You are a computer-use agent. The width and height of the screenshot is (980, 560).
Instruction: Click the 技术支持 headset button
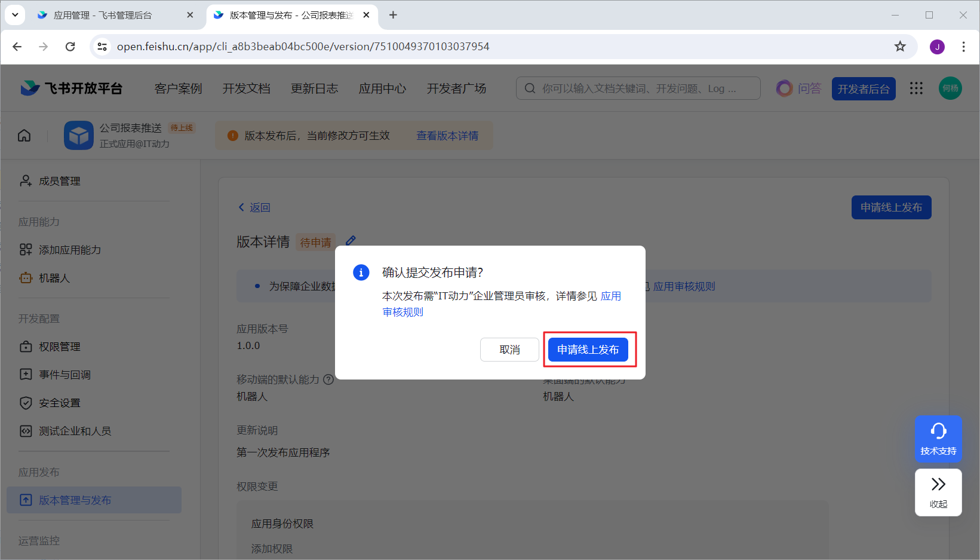938,438
